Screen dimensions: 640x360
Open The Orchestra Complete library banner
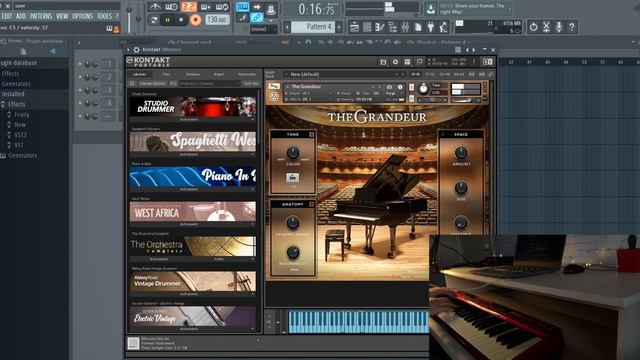click(193, 246)
